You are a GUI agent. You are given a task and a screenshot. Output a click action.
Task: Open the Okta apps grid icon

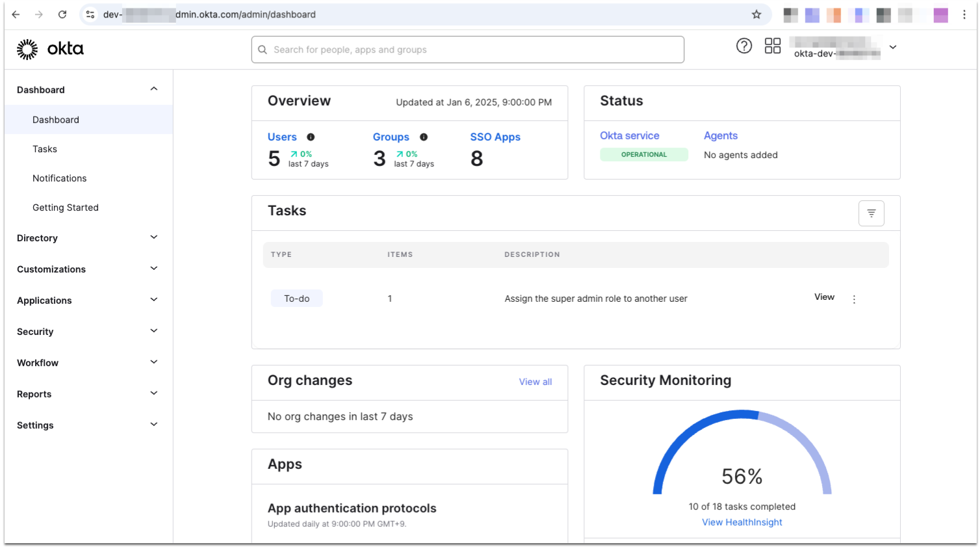pyautogui.click(x=772, y=46)
